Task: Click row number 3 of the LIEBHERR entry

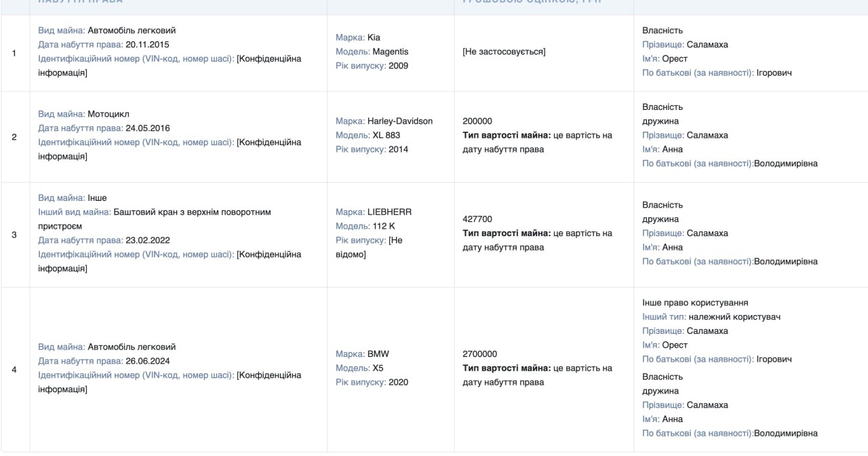Action: point(14,235)
